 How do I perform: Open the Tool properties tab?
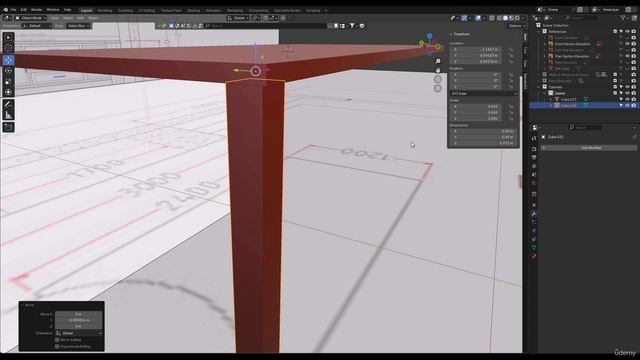click(x=534, y=138)
